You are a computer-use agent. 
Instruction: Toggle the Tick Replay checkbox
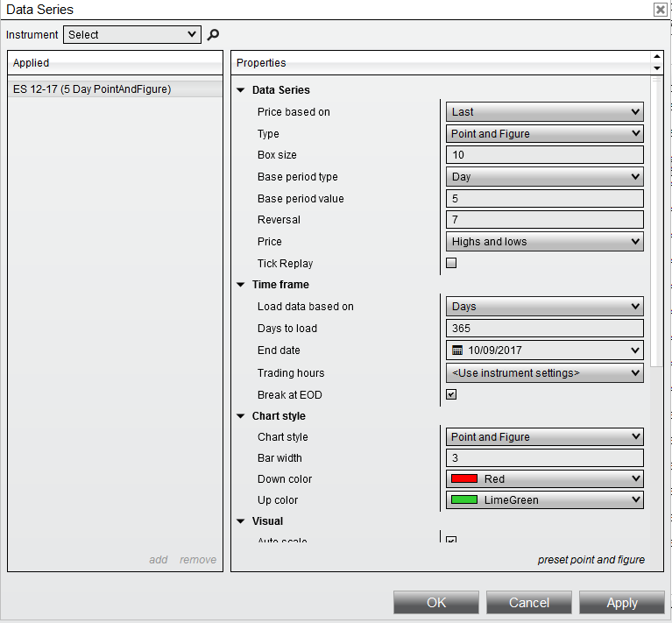pos(451,263)
